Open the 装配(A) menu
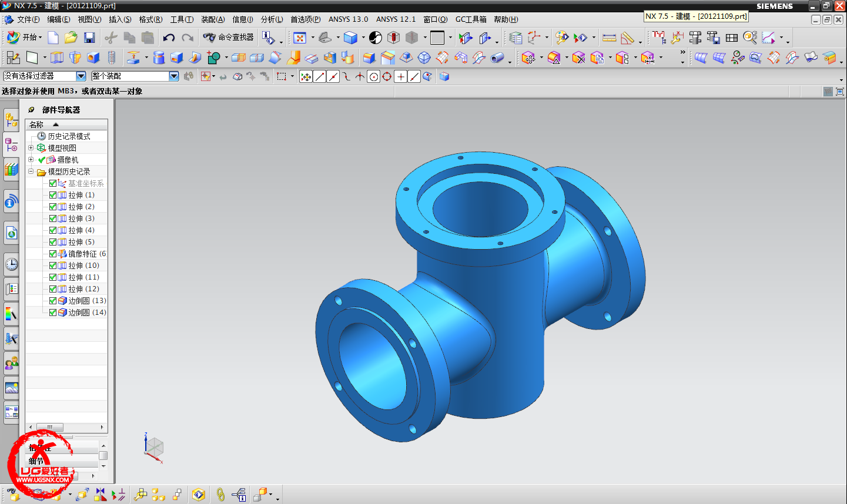 tap(213, 19)
